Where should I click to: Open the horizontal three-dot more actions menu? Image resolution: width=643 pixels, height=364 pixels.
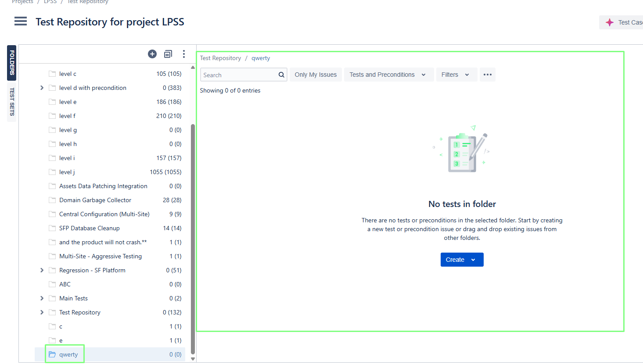point(487,75)
